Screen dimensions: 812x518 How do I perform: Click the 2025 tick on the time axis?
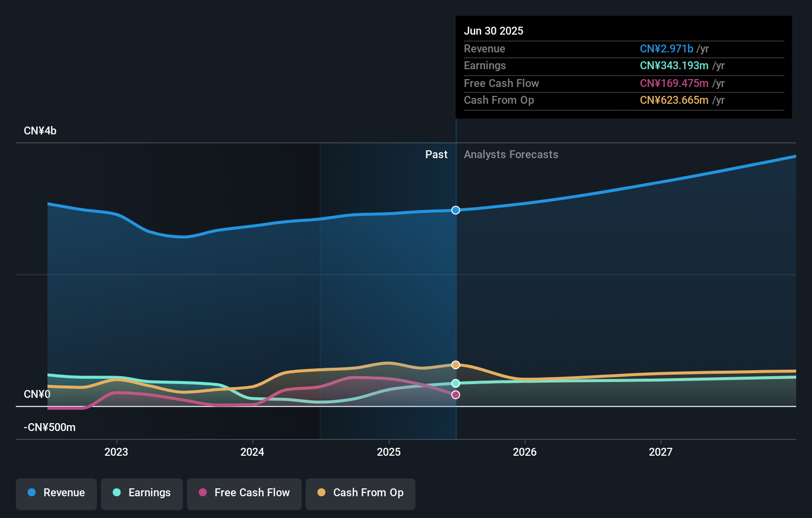pos(389,452)
